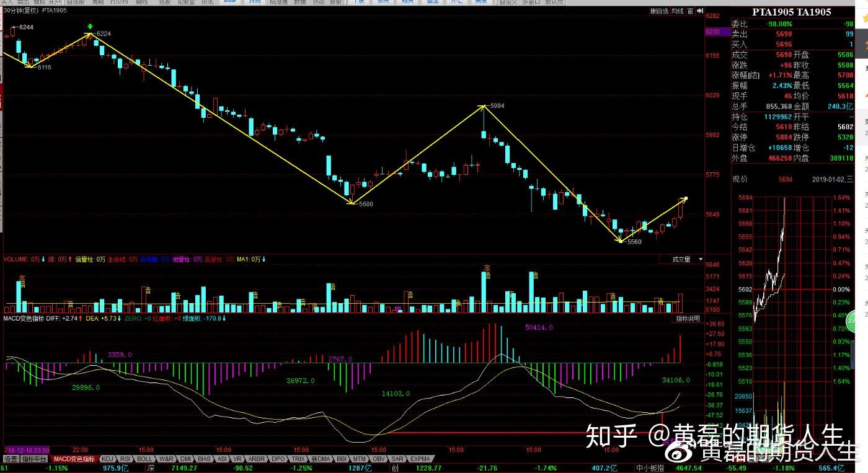The width and height of the screenshot is (868, 473).
Task: Click the 6244 high price label
Action: [25, 27]
